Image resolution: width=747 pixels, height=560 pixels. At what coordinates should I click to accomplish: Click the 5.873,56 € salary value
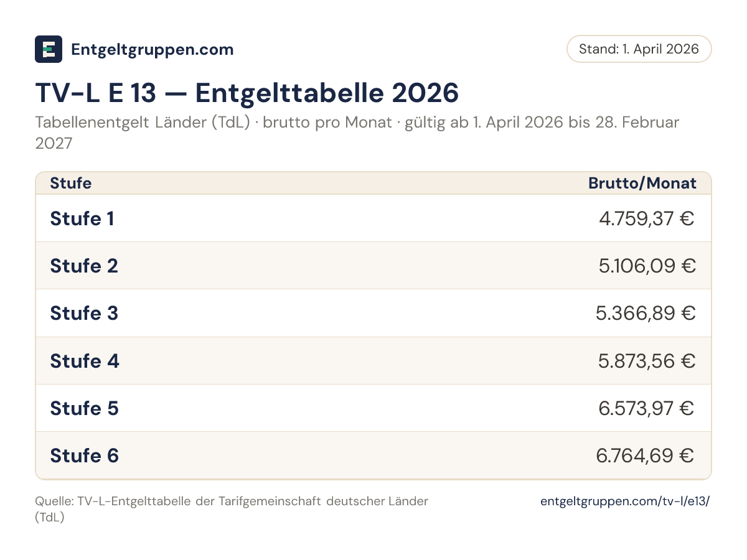[647, 361]
